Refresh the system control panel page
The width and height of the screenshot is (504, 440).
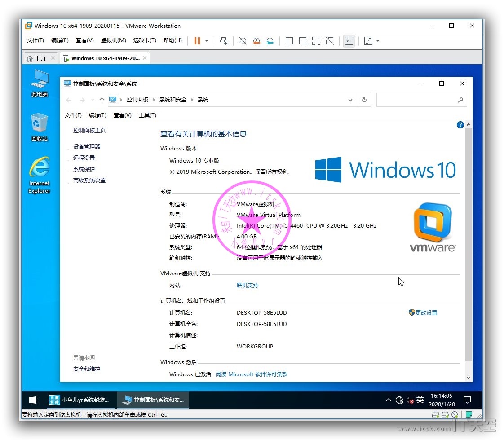[x=364, y=100]
